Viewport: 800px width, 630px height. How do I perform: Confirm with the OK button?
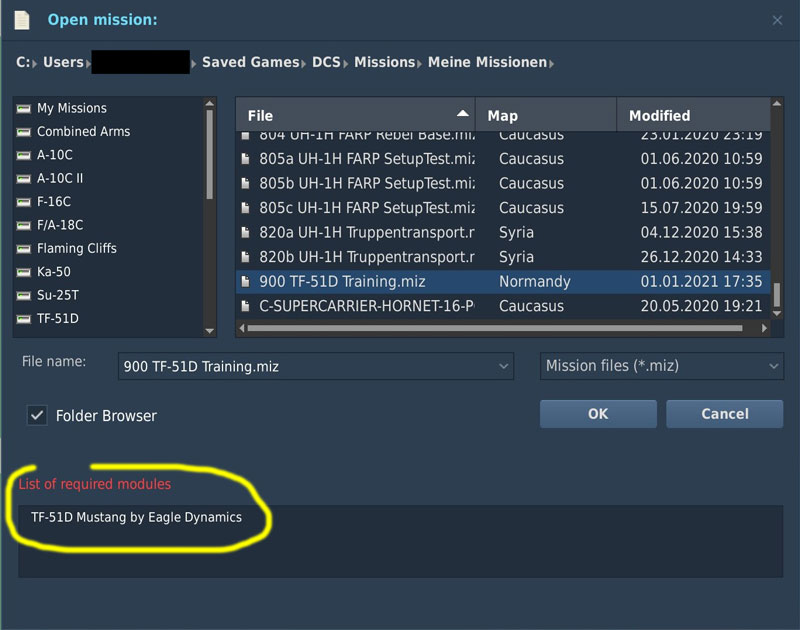598,414
